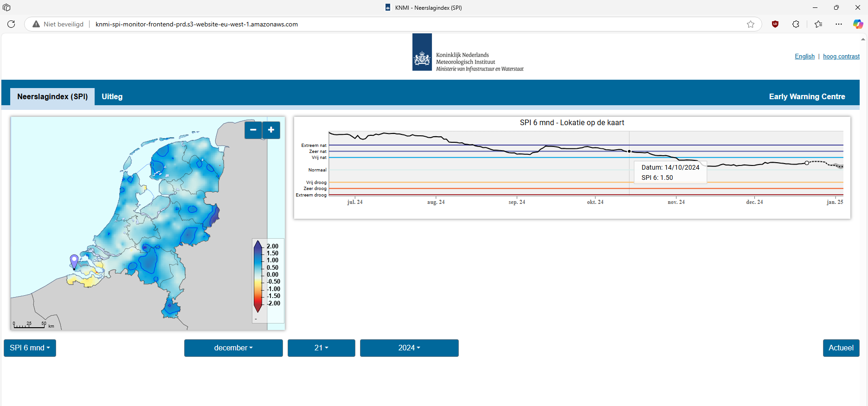Open the 2024 year dropdown
This screenshot has height=406, width=868.
[x=409, y=348]
